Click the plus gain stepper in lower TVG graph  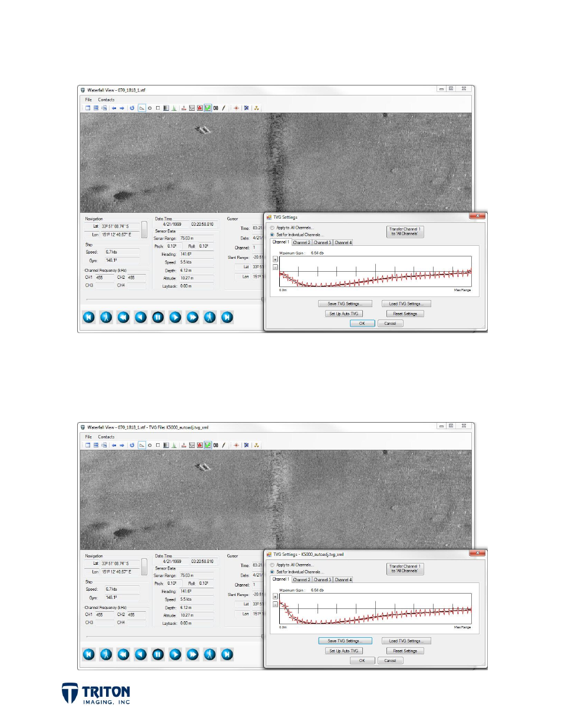tap(275, 597)
